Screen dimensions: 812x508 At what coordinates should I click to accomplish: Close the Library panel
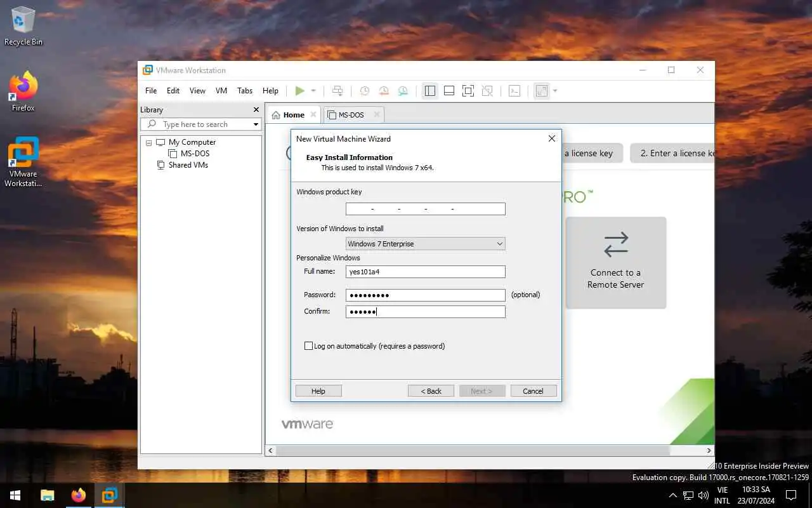point(256,110)
